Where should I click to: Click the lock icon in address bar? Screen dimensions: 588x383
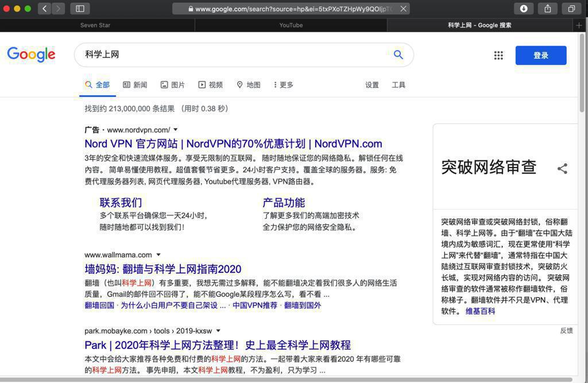click(191, 9)
